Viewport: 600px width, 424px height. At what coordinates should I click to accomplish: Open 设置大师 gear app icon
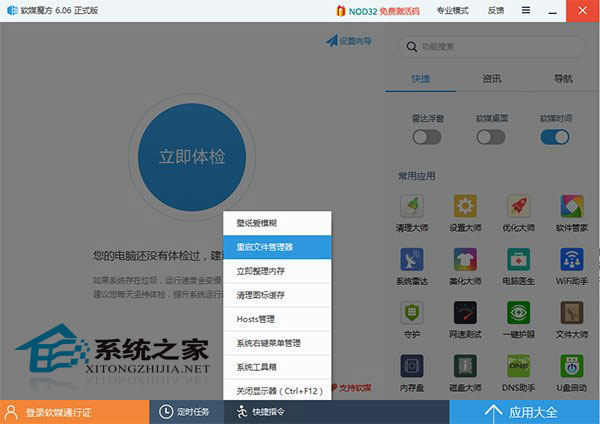pos(465,206)
